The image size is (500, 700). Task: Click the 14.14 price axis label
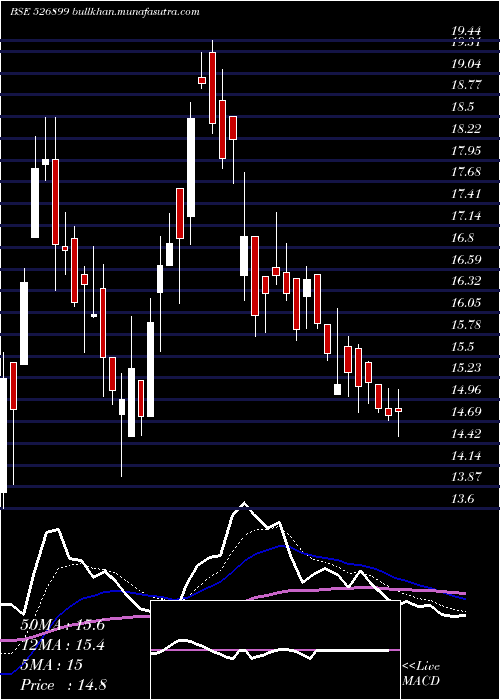(466, 455)
